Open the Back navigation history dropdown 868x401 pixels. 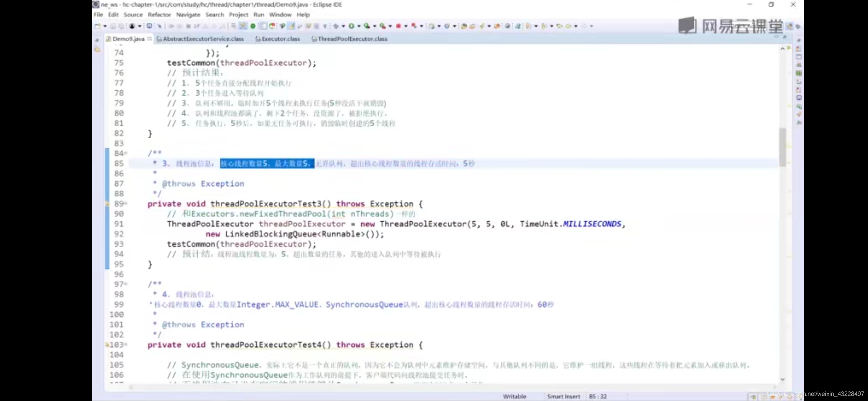[x=576, y=26]
